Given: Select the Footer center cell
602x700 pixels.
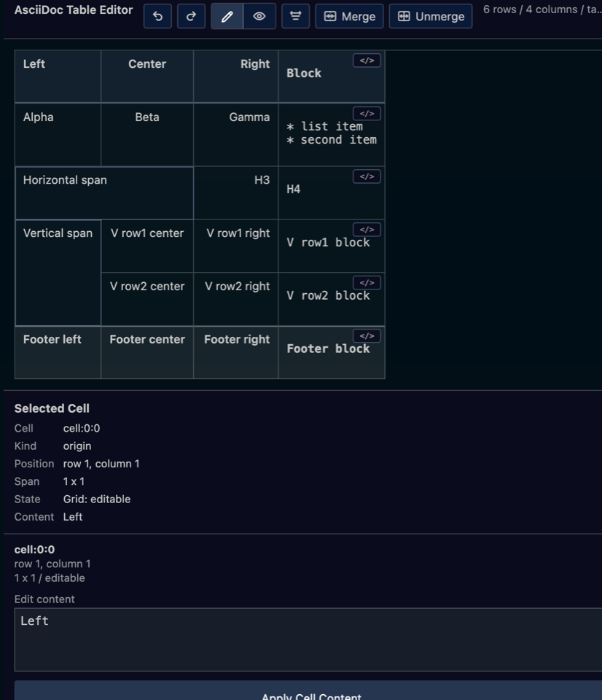Looking at the screenshot, I should 147,353.
